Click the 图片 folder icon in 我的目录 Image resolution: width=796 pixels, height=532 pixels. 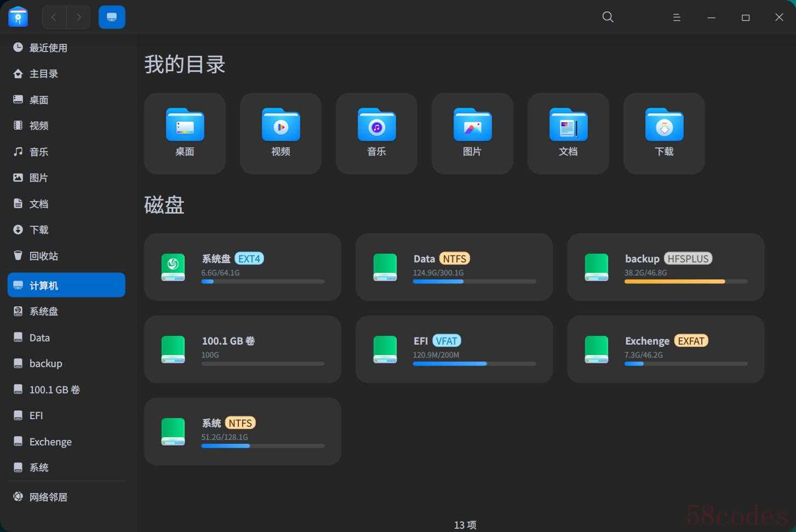pos(472,125)
